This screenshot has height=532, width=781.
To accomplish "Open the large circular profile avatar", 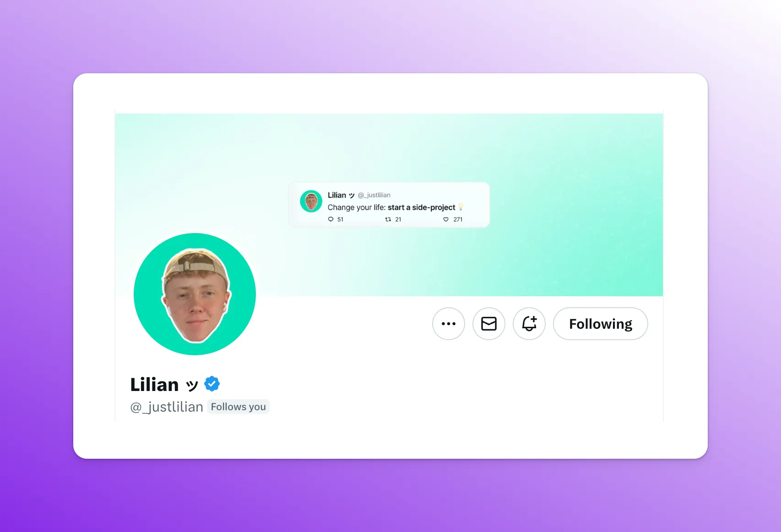I will coord(195,294).
